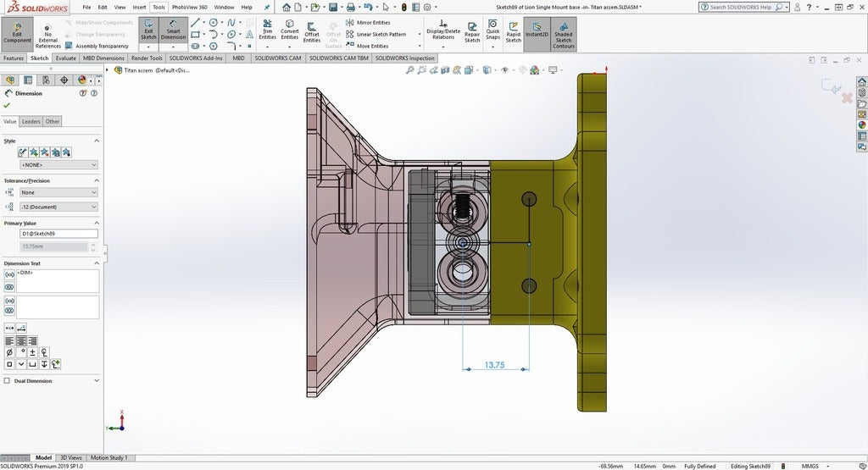The width and height of the screenshot is (868, 470).
Task: Open the tolerance type None dropdown
Action: (x=58, y=192)
